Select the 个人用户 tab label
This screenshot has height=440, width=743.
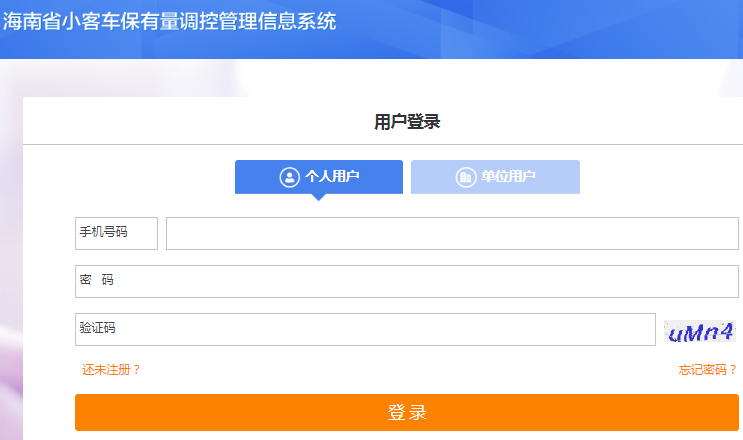(x=332, y=177)
